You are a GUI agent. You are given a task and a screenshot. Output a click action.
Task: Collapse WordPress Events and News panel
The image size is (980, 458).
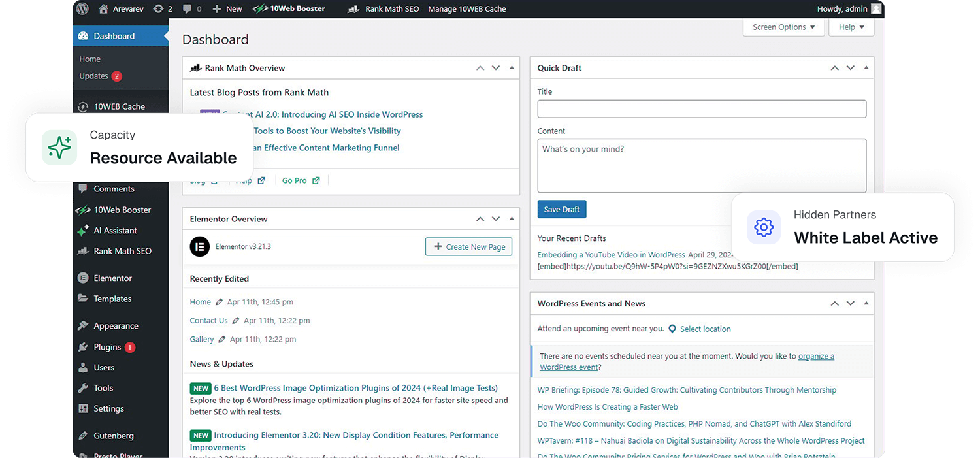point(866,304)
